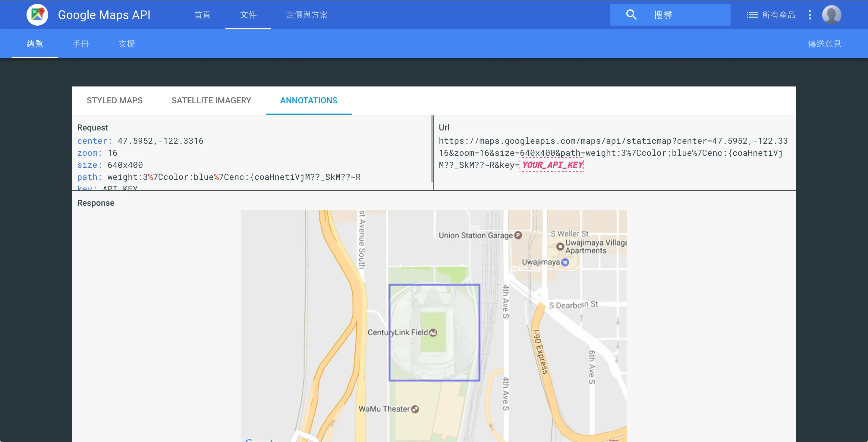Click Union Station Garage parking marker
Image resolution: width=868 pixels, height=442 pixels.
518,235
